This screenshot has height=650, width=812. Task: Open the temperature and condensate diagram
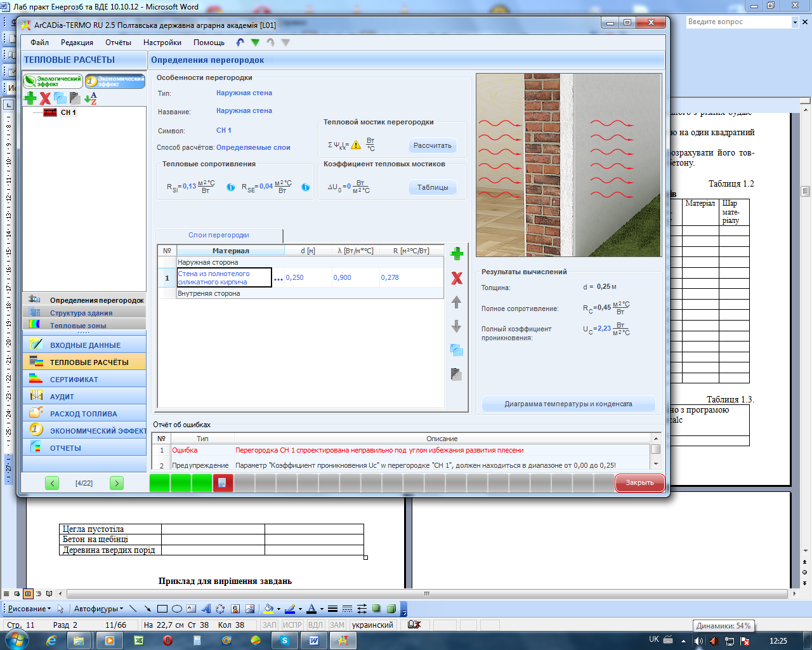tap(568, 404)
